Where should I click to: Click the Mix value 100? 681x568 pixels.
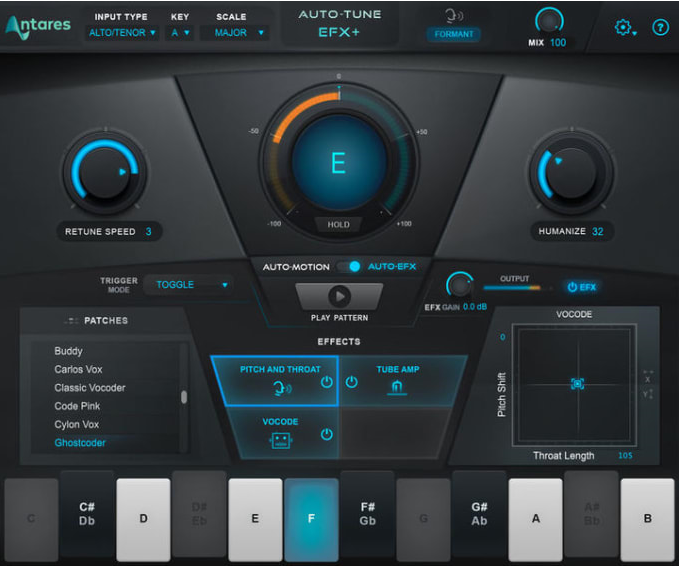(558, 43)
